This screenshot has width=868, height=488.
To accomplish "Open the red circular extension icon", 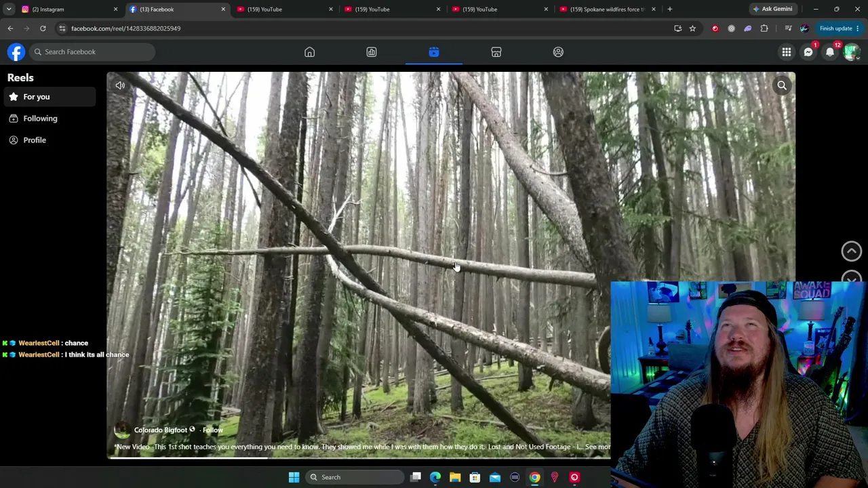I will point(715,28).
